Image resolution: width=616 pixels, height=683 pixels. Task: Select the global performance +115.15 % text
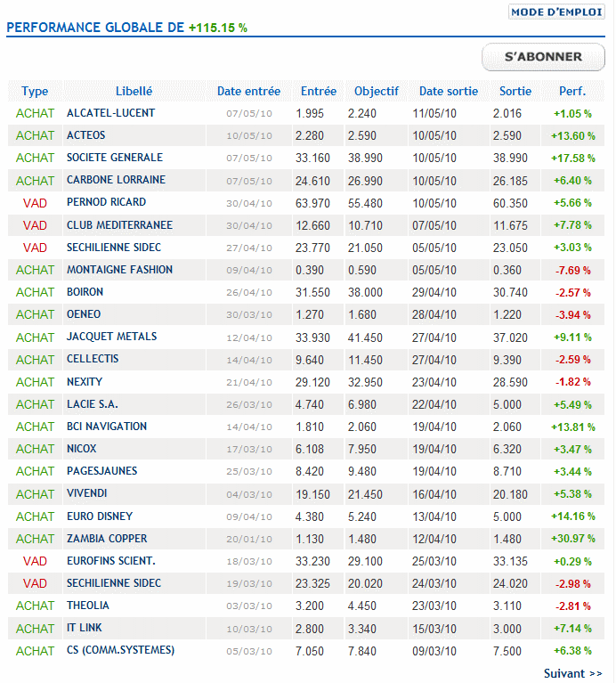[218, 28]
